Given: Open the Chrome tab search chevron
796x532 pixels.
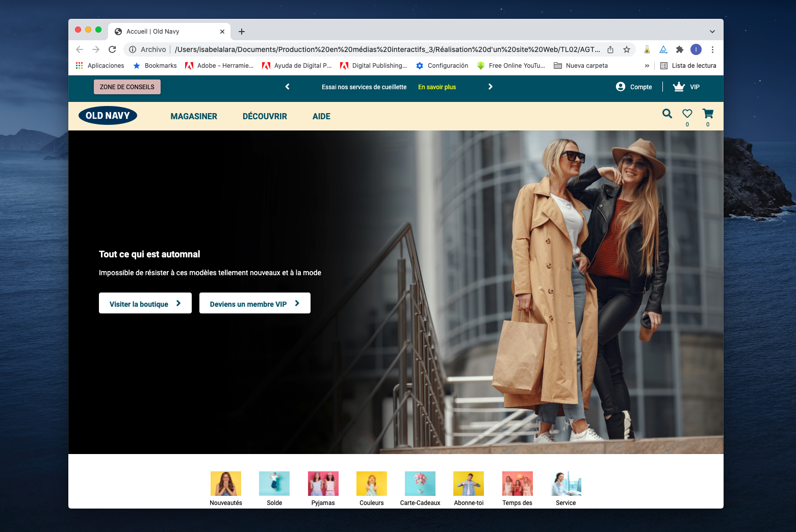Looking at the screenshot, I should coord(712,31).
